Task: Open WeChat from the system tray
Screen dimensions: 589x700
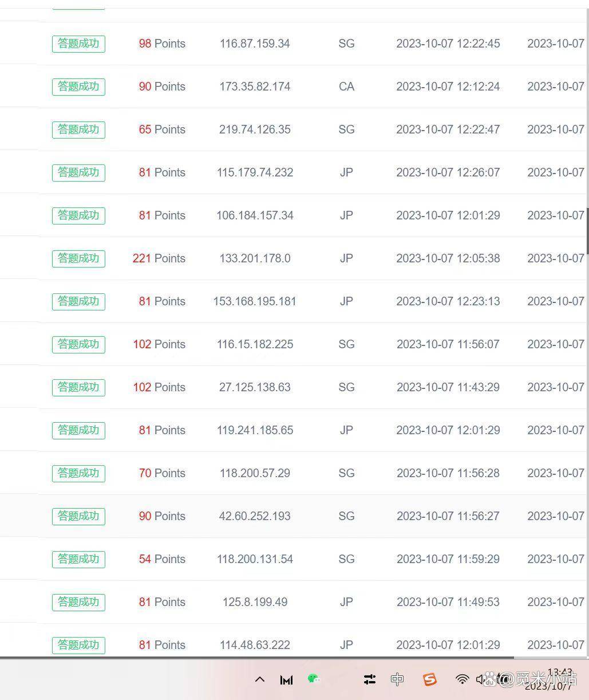Action: coord(313,679)
